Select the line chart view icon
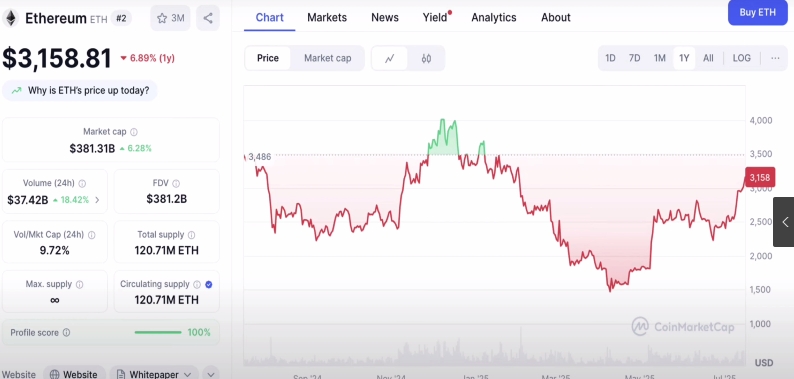The width and height of the screenshot is (794, 379). coord(389,58)
